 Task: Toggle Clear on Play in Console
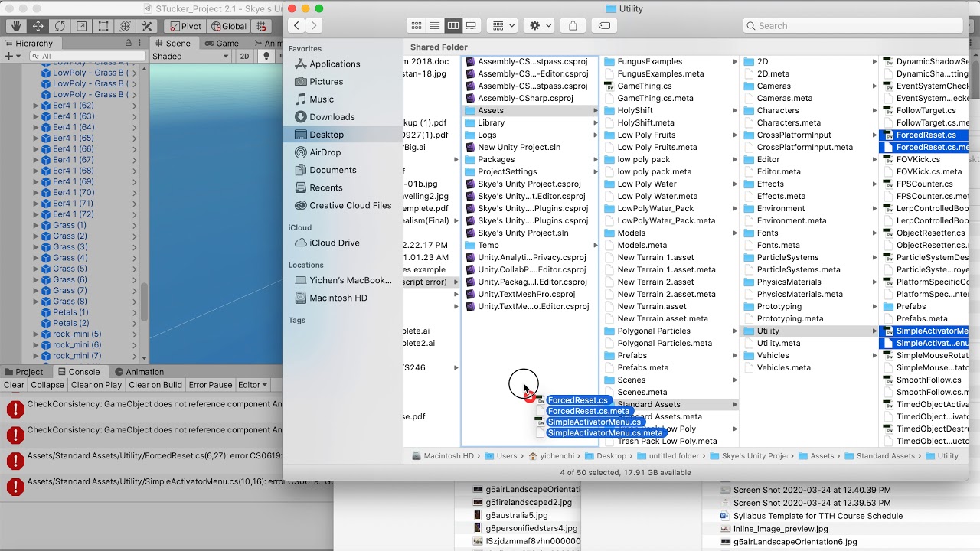96,385
